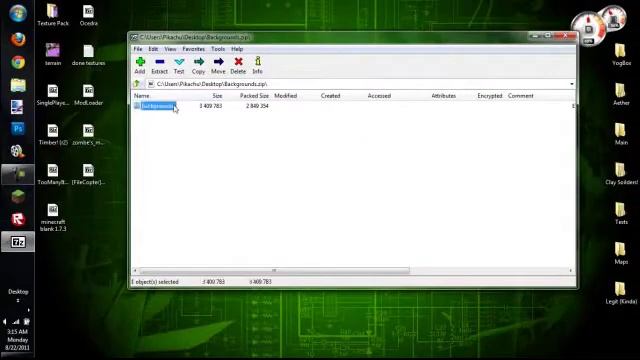Open the terrain desktop file
The image size is (640, 360).
click(53, 55)
